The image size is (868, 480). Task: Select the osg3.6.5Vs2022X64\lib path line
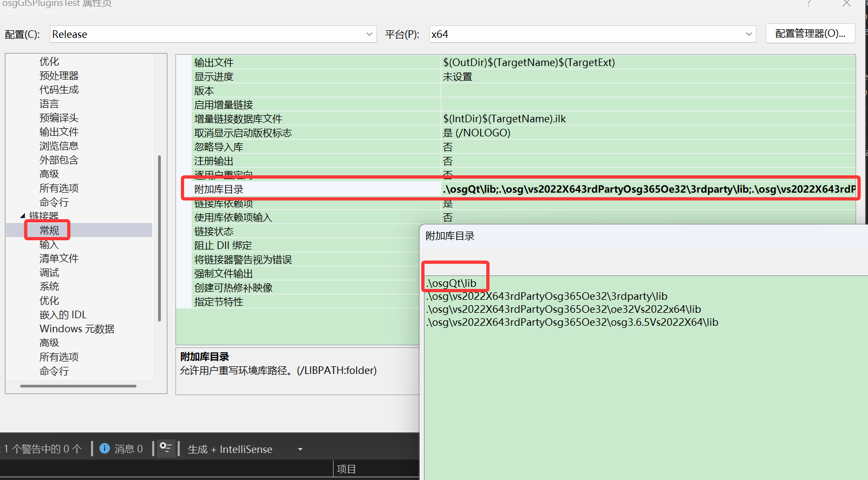(x=572, y=322)
